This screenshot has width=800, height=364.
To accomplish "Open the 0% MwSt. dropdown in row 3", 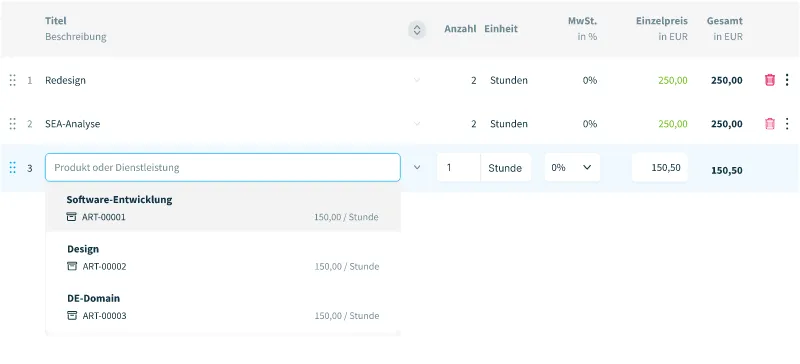I will click(x=572, y=167).
